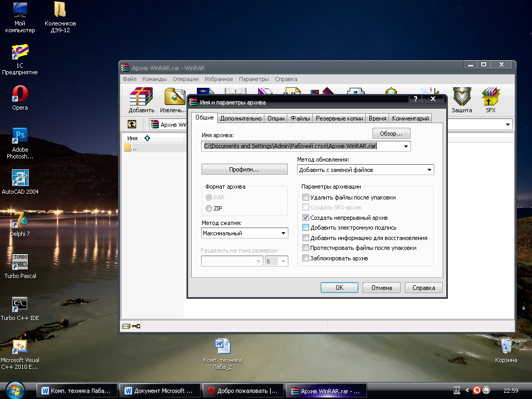Select the '..' parent folder row
The width and height of the screenshot is (532, 399).
tap(153, 148)
